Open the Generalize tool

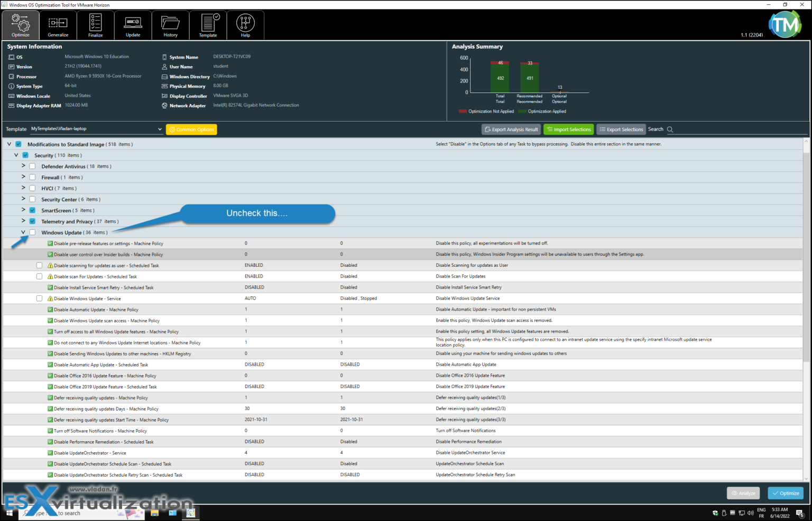(x=58, y=24)
